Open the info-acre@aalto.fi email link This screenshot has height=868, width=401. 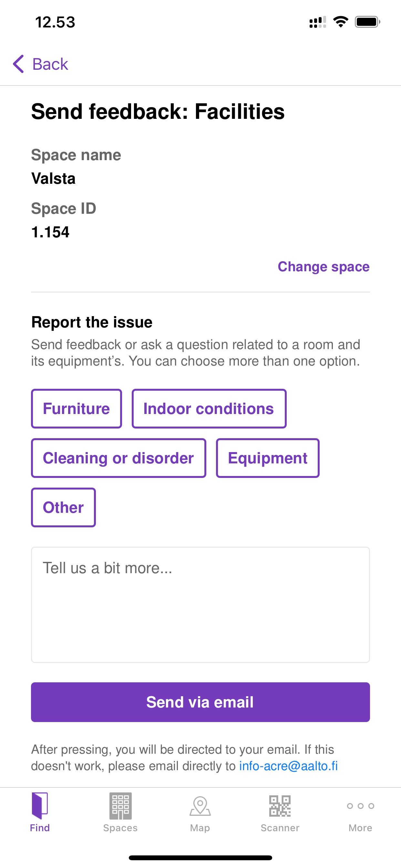coord(288,766)
